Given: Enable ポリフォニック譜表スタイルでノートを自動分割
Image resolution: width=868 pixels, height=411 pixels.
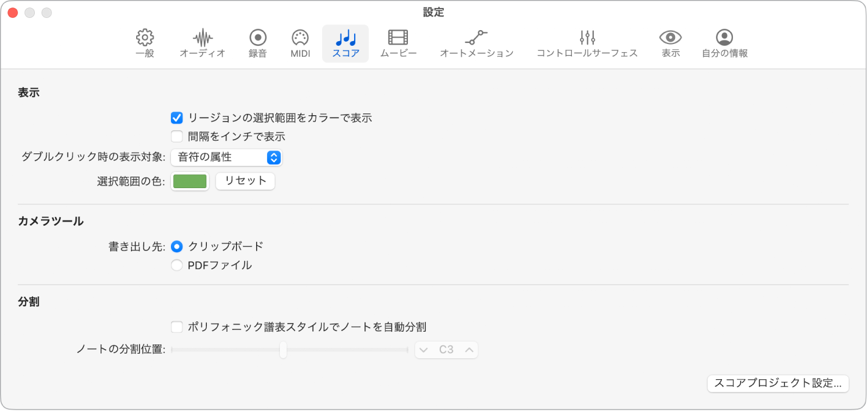Looking at the screenshot, I should 177,326.
